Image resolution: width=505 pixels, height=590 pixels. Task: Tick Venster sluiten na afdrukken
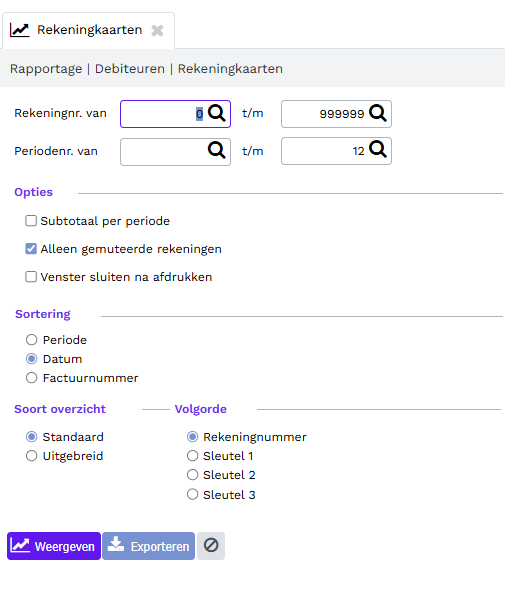pos(31,277)
